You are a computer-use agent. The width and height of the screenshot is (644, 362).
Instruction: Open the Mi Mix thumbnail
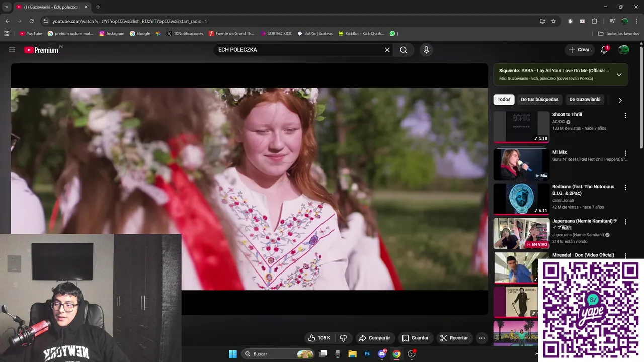pyautogui.click(x=521, y=164)
